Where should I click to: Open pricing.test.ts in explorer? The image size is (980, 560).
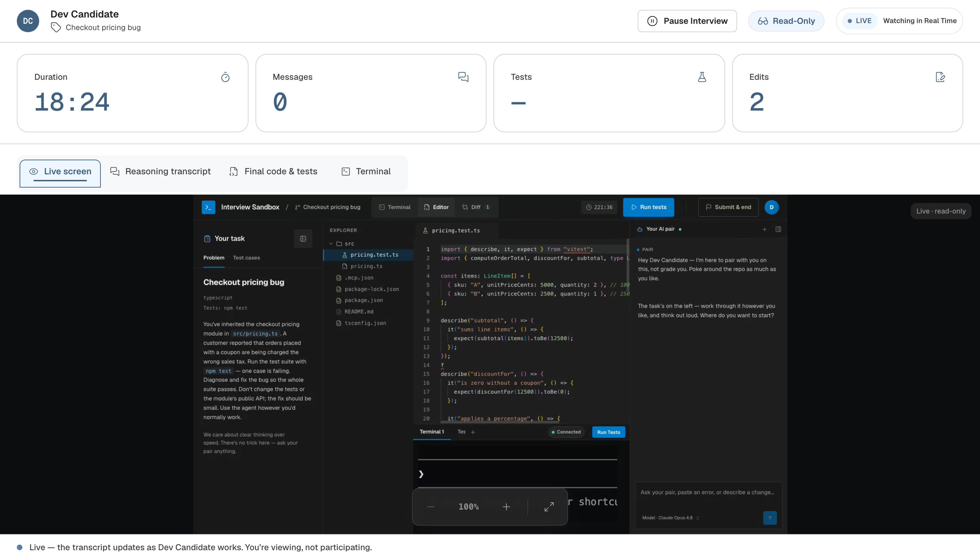(369, 255)
